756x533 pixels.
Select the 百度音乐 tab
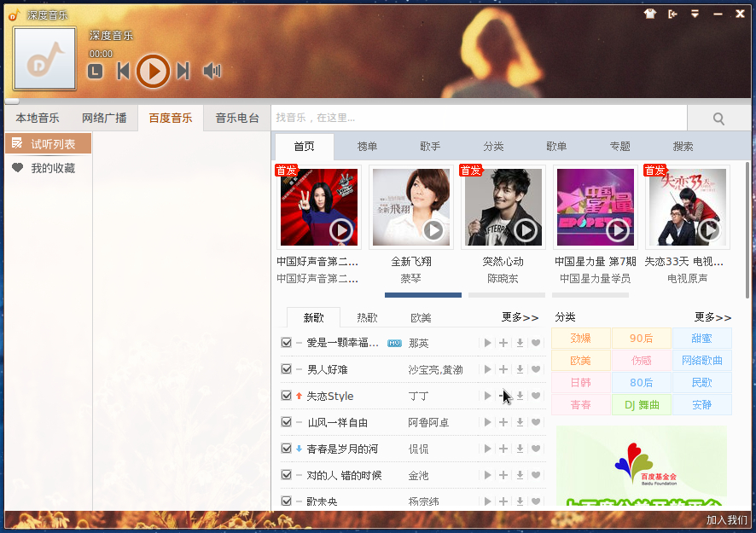tap(170, 118)
